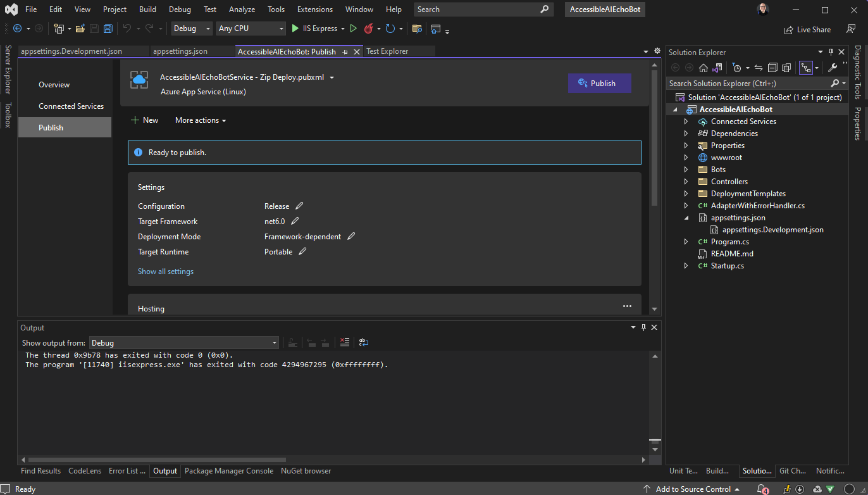This screenshot has height=495, width=868.
Task: Click the Home icon in Solution Explorer
Action: coord(704,68)
